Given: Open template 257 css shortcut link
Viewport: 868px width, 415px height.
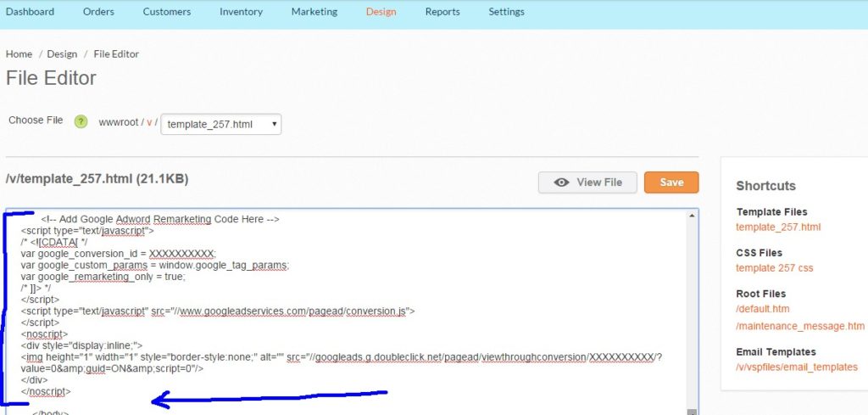Looking at the screenshot, I should 775,267.
